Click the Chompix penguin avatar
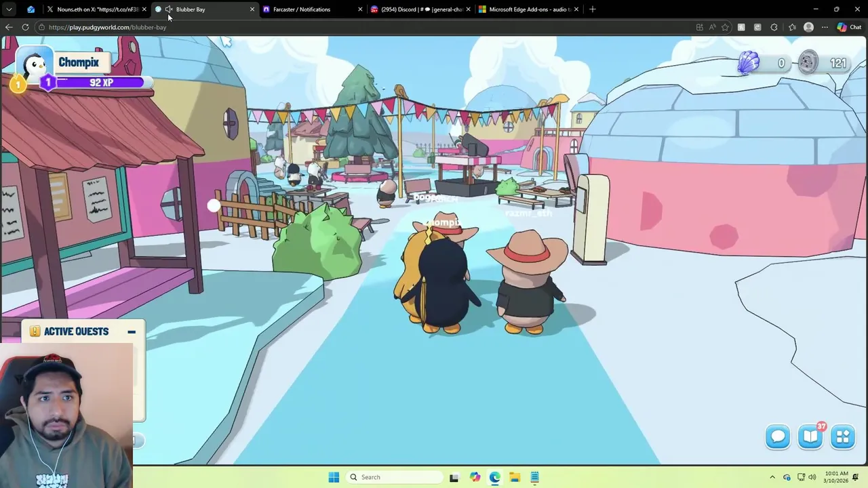 coord(34,65)
